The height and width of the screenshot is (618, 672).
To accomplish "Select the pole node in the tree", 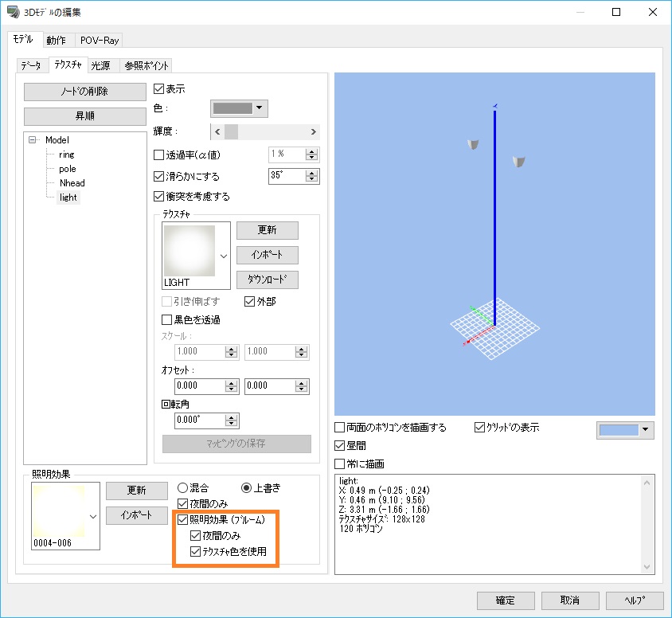I will pyautogui.click(x=68, y=169).
